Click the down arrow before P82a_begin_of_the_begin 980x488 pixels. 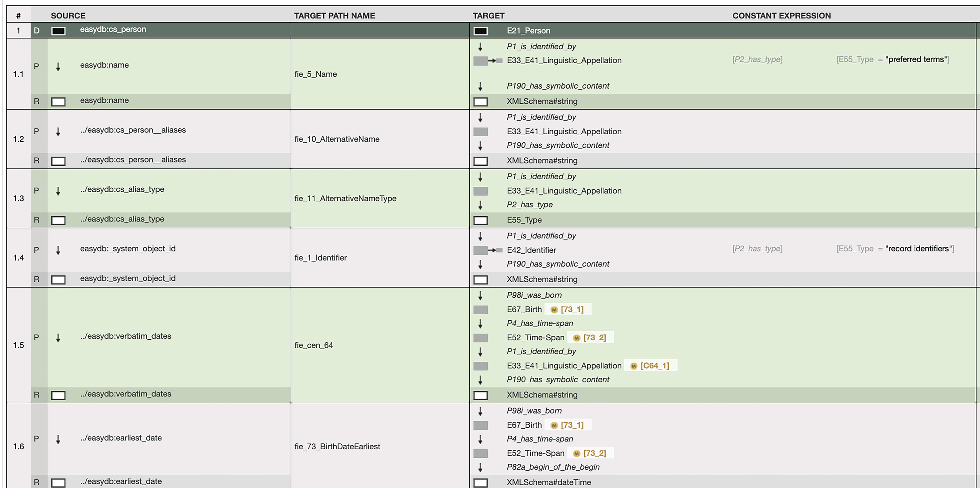pyautogui.click(x=480, y=467)
